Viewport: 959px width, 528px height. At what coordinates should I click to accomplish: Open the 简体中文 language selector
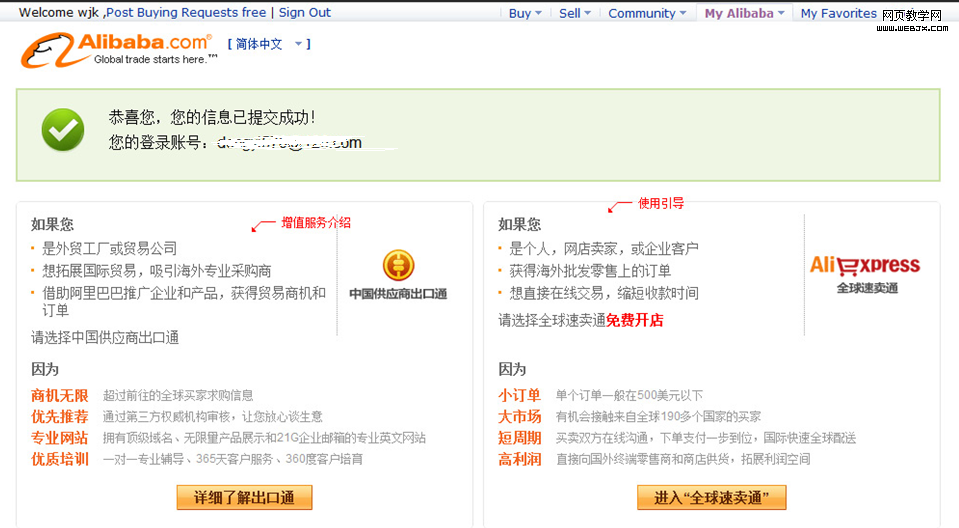coord(268,44)
